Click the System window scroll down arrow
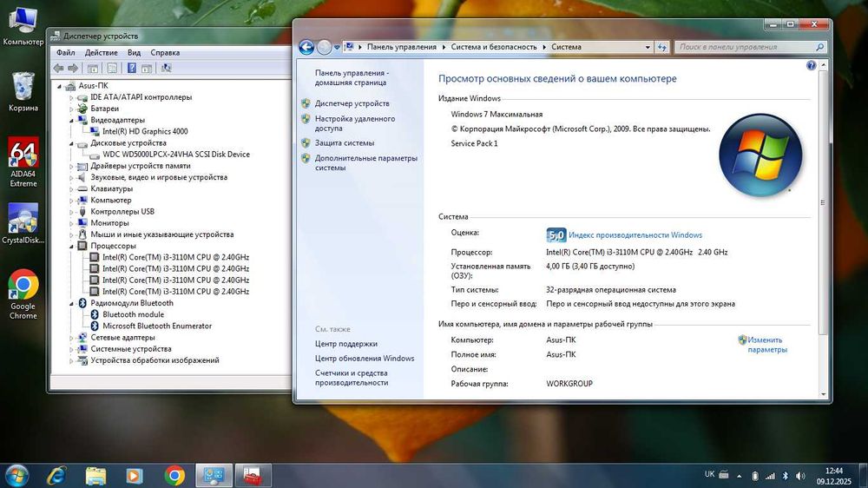This screenshot has width=868, height=488. click(823, 394)
